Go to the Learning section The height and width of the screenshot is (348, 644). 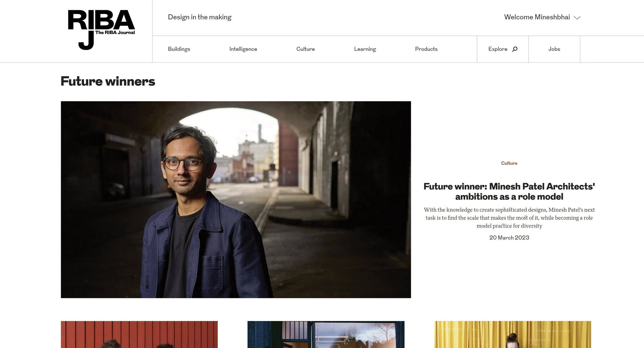[x=365, y=49]
